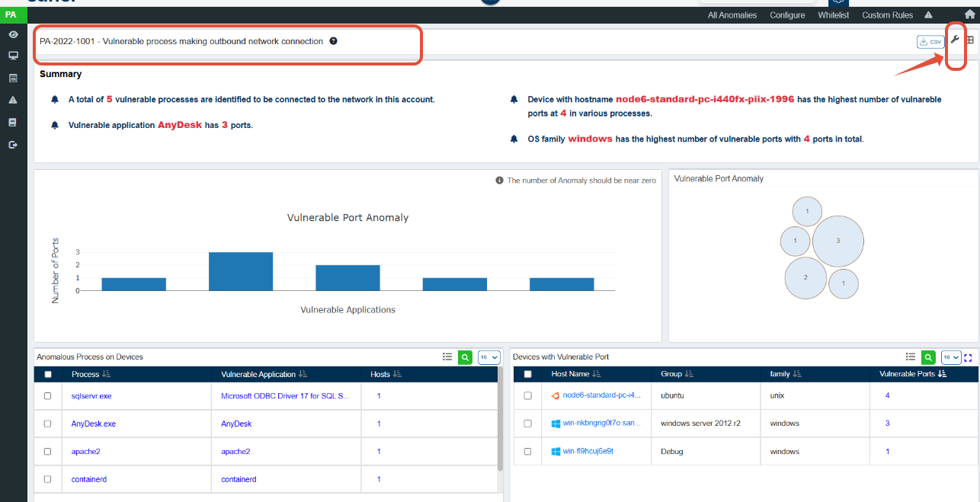Click the warning triangle icon in sidebar

pyautogui.click(x=13, y=100)
